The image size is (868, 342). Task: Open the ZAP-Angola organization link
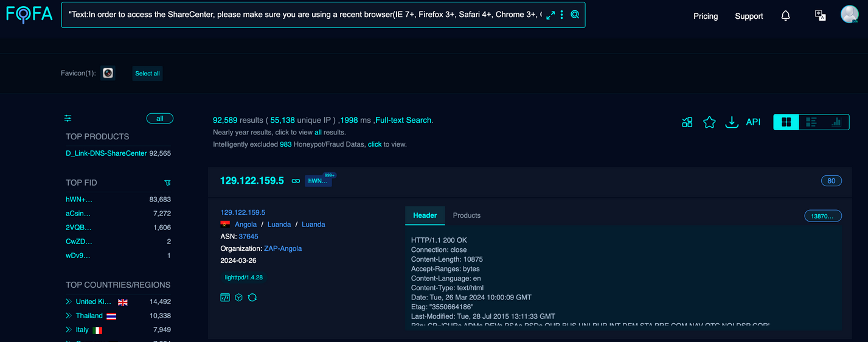coord(283,248)
